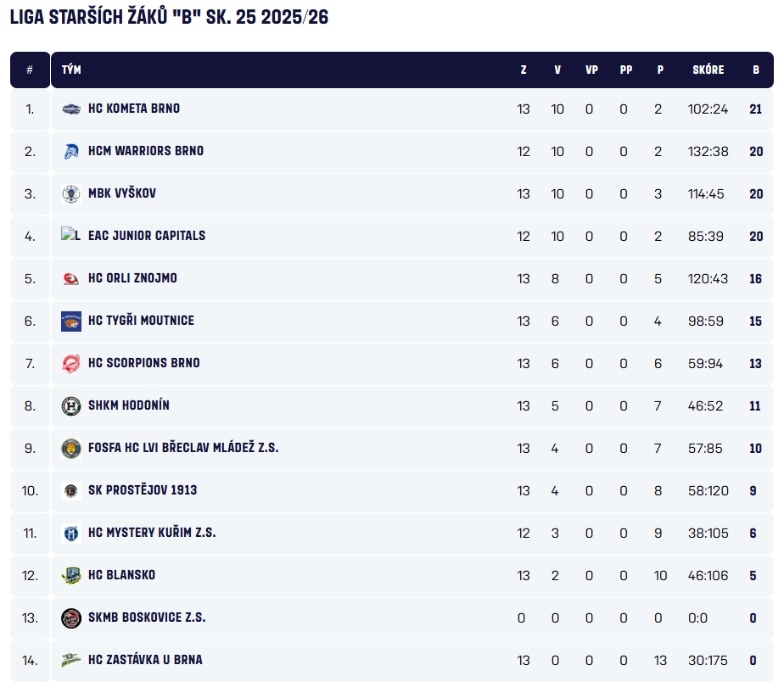Open the EAC Junior Capitals team link

(x=147, y=236)
